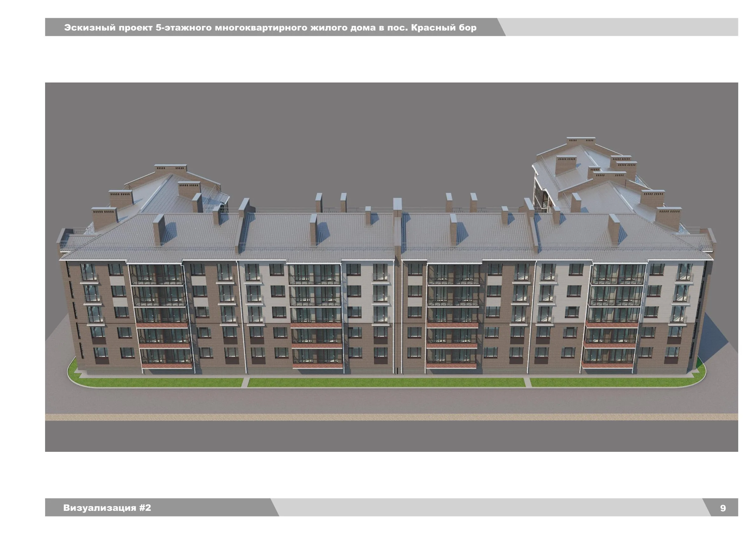Click the project title header text

(270, 27)
